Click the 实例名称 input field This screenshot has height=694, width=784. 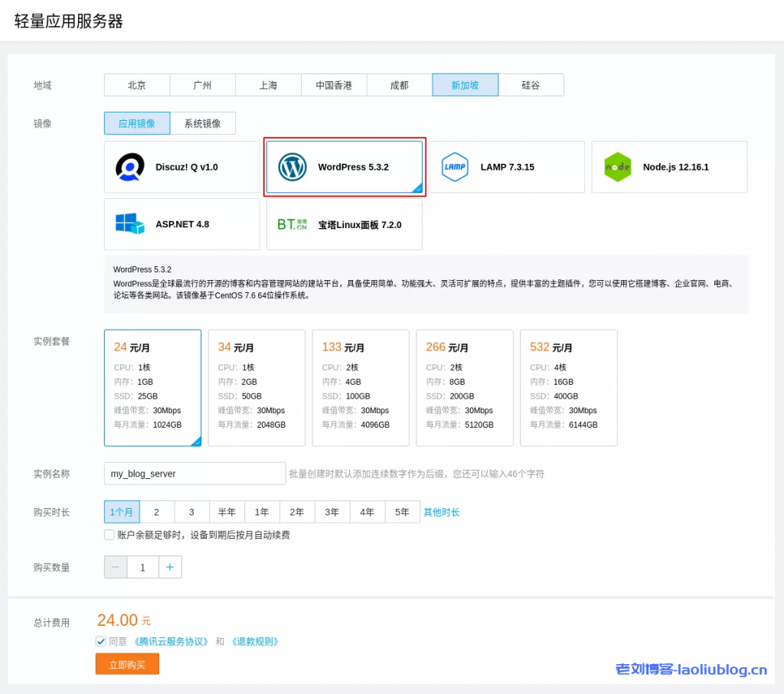(194, 474)
